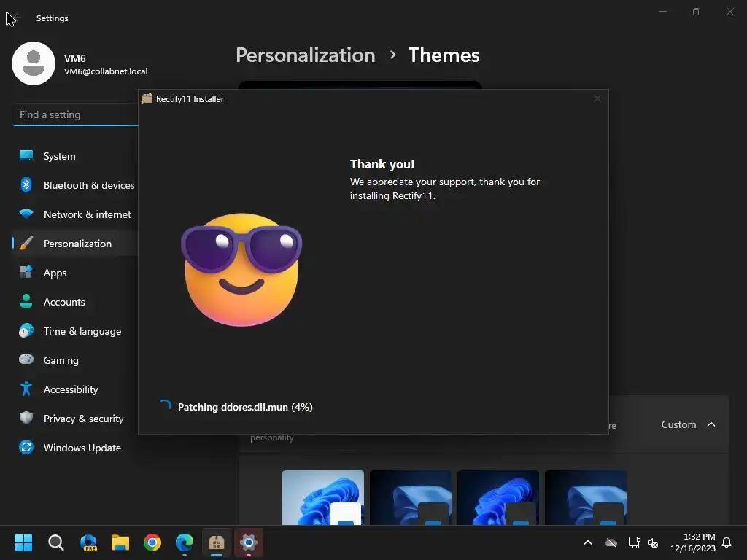Click the spinning progress indicator
This screenshot has height=560, width=747.
[x=166, y=405]
